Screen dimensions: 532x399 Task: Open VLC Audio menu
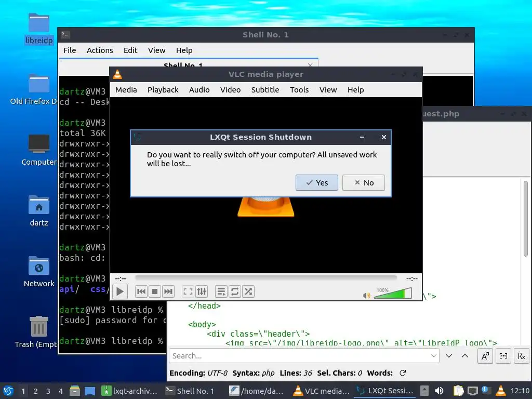tap(199, 90)
